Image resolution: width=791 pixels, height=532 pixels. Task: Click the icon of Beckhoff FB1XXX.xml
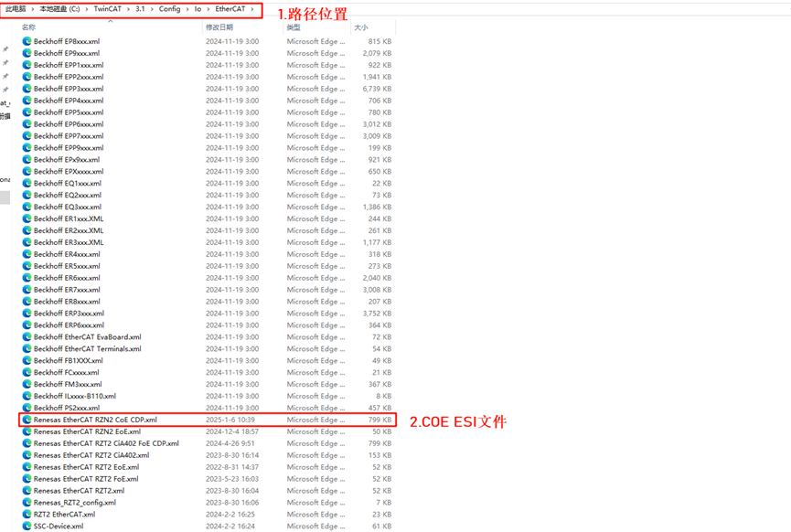coord(27,360)
